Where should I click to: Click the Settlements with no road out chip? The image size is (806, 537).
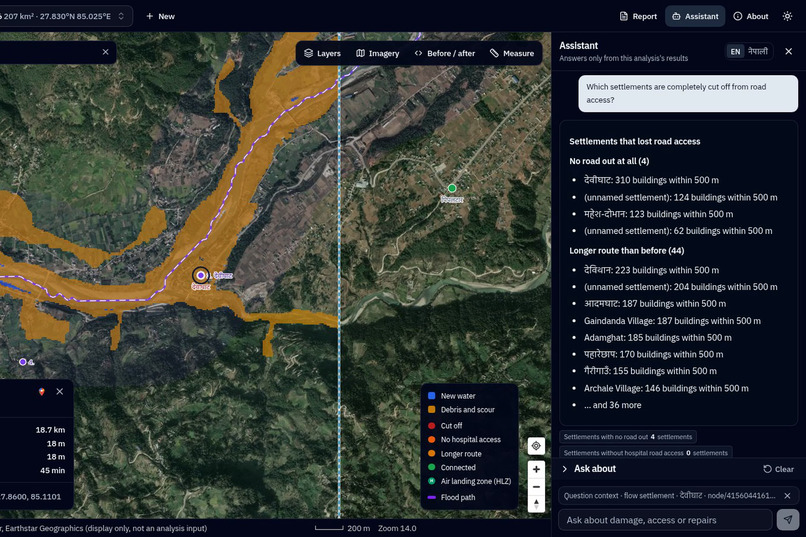[628, 437]
